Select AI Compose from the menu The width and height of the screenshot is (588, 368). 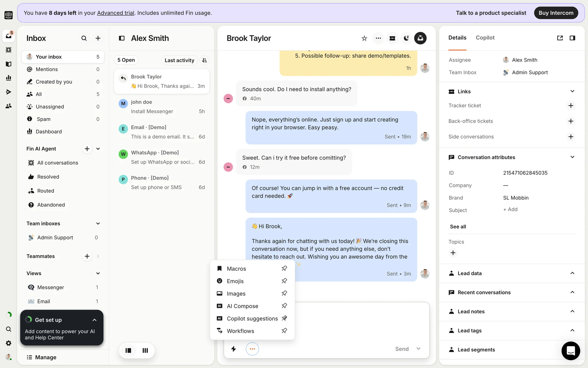(242, 306)
